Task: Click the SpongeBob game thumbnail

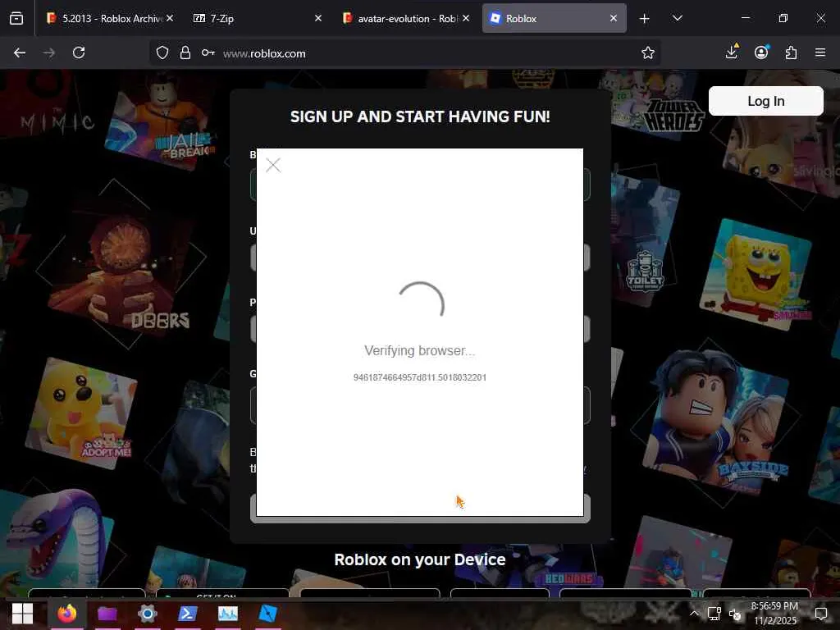Action: click(x=756, y=274)
